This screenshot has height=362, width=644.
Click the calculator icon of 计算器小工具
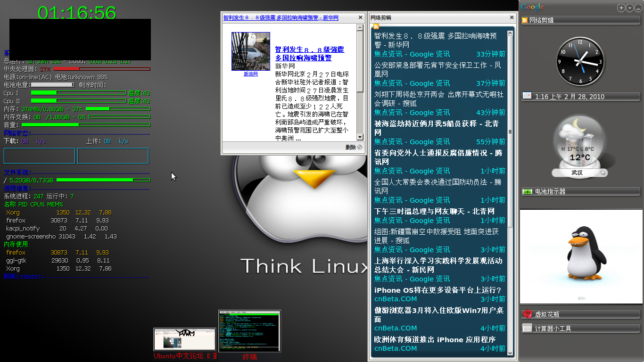pos(527,328)
